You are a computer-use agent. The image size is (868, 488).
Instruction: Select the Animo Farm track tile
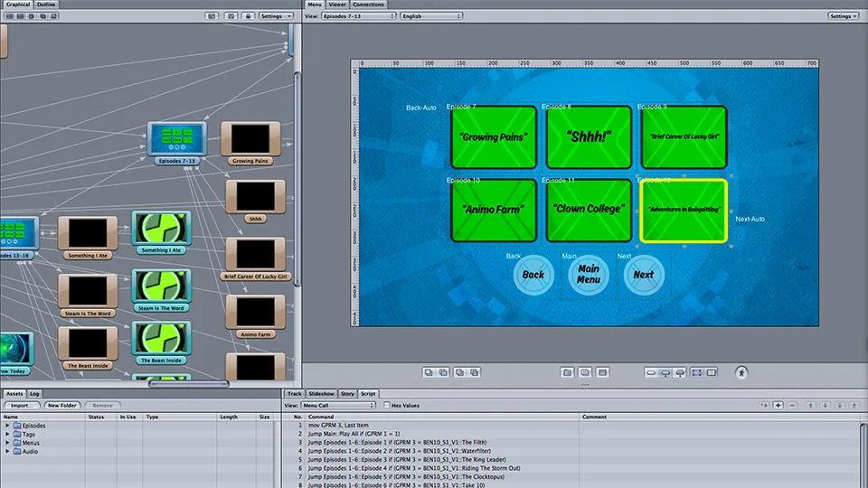pos(255,316)
